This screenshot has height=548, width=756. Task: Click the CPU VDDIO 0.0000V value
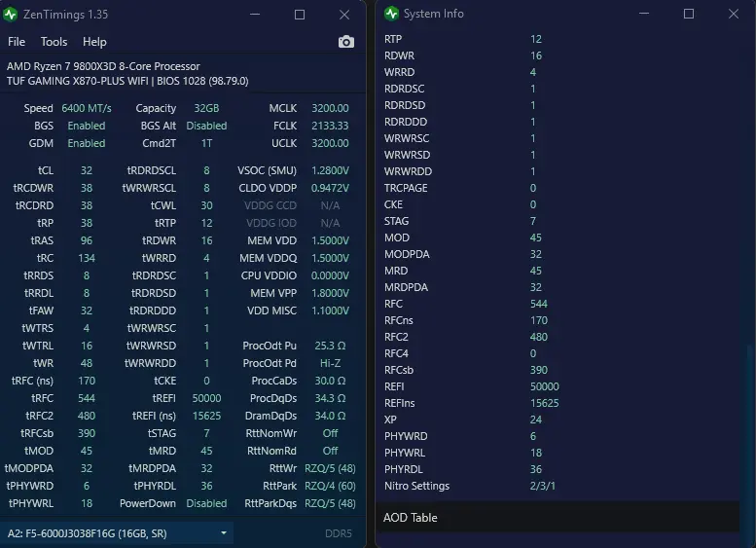[x=330, y=275]
